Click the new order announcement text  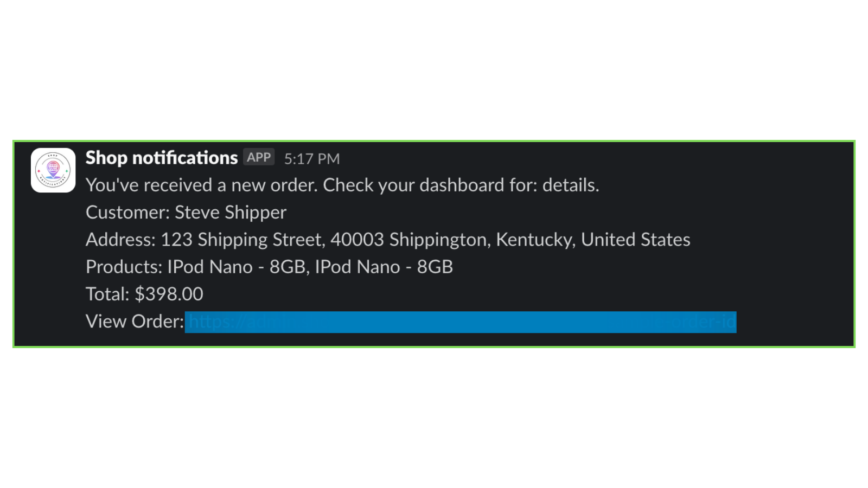pos(342,185)
